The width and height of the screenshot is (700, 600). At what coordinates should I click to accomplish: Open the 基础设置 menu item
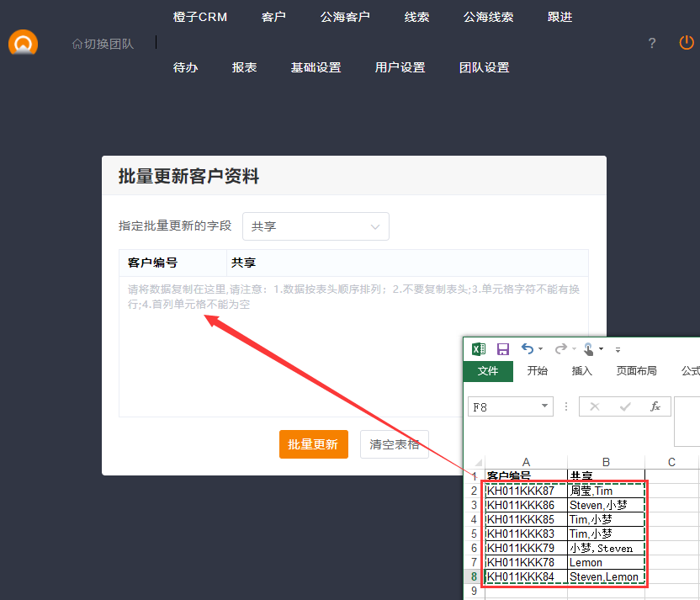[316, 67]
